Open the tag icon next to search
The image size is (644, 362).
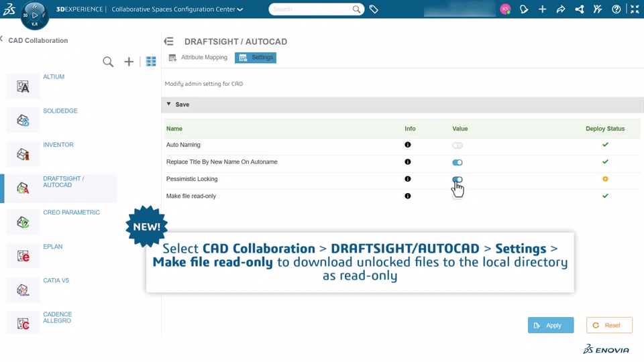tap(374, 9)
